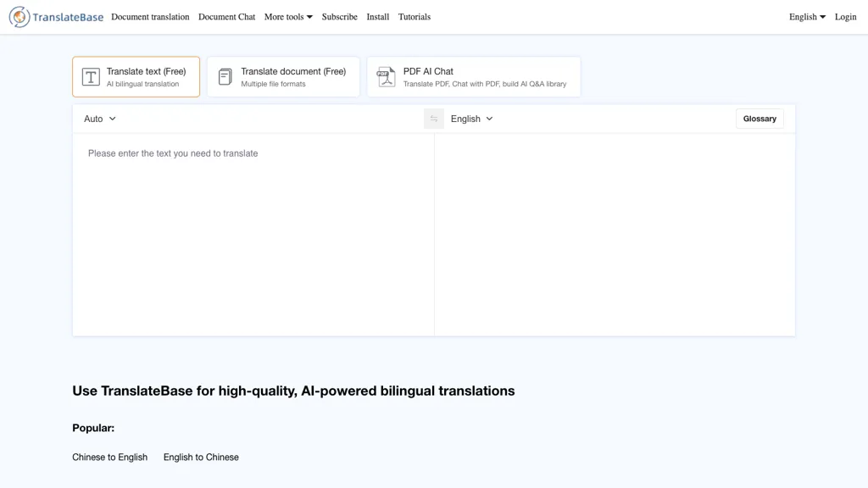
Task: Open Document translation page
Action: point(150,17)
